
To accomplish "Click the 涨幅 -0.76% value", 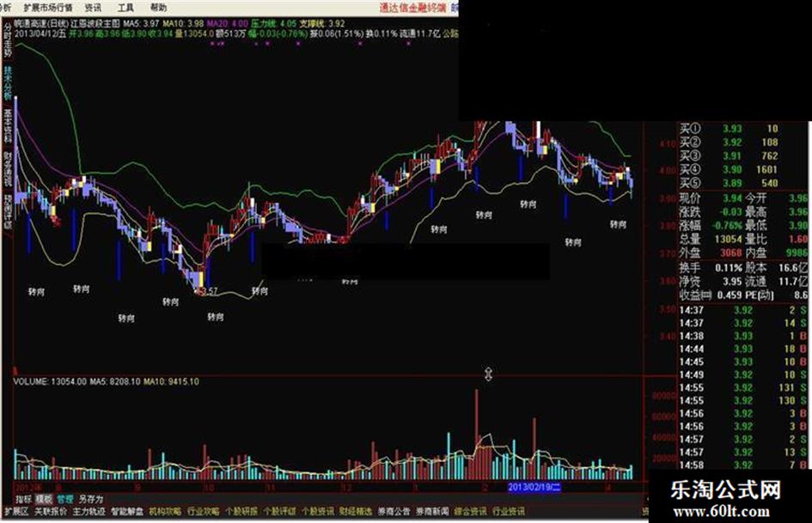I will click(727, 226).
